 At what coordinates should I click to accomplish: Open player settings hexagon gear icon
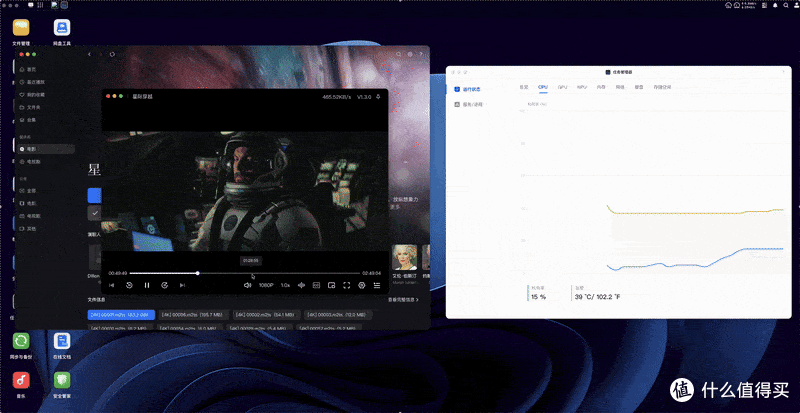362,285
